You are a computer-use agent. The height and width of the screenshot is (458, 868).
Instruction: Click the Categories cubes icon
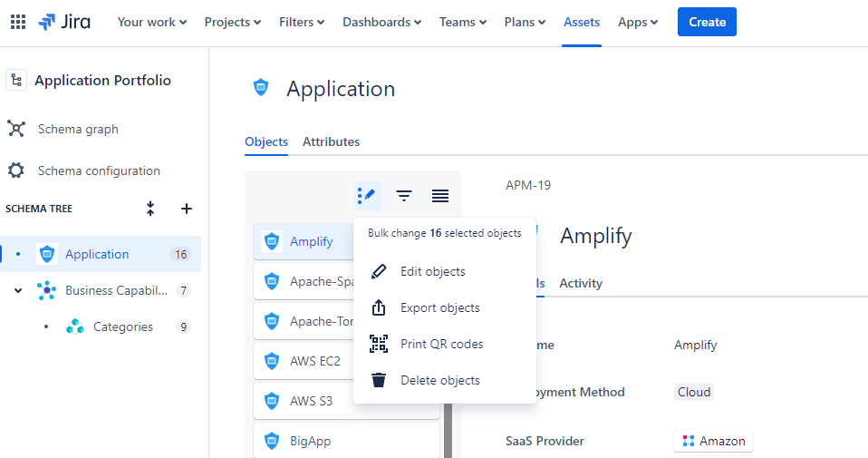coord(74,326)
